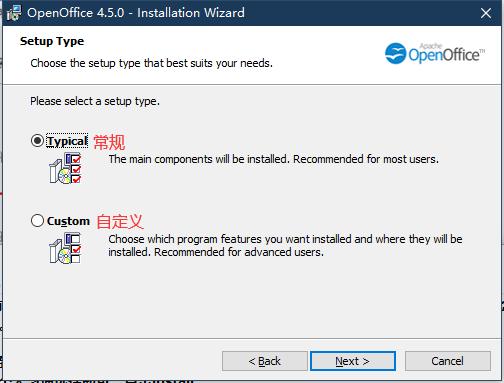Go to the previous step with Back
The image size is (504, 383).
(265, 361)
